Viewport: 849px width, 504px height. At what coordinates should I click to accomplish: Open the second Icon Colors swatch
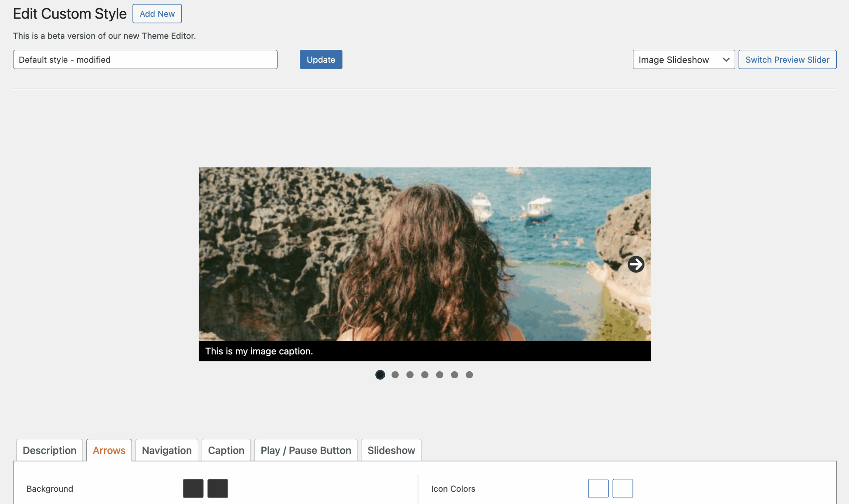[x=622, y=488]
